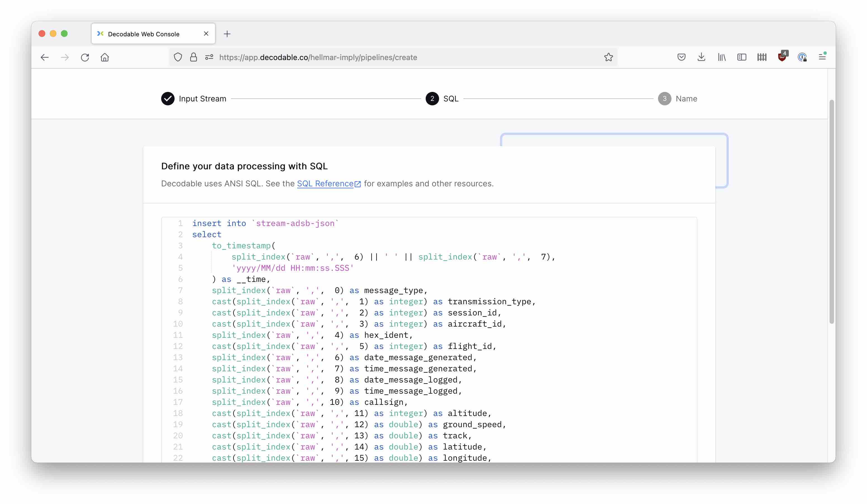Click the browser refresh icon

85,57
